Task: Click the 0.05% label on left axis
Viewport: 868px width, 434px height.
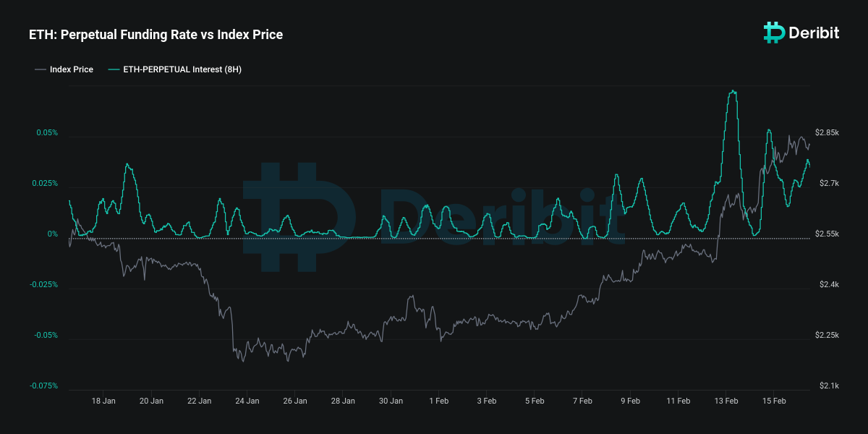Action: (47, 133)
